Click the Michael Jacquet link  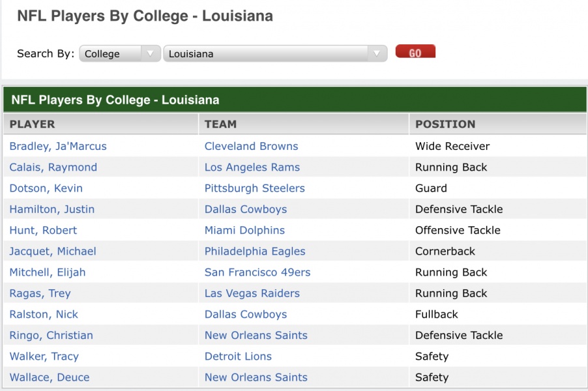[x=53, y=251]
